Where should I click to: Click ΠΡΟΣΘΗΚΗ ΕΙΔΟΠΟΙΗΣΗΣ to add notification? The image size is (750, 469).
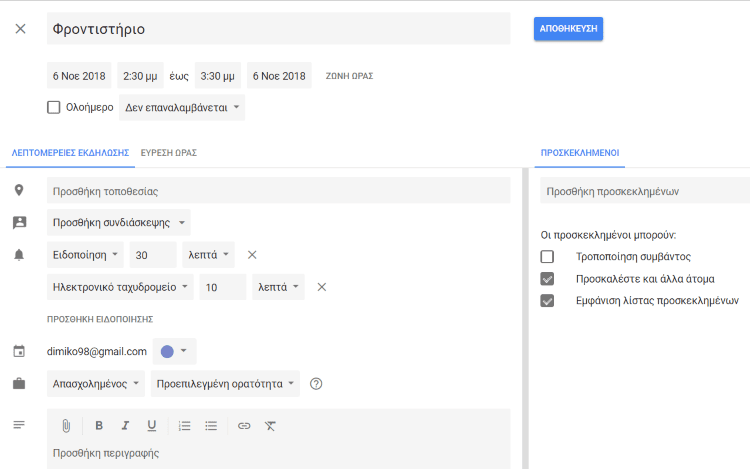click(100, 319)
